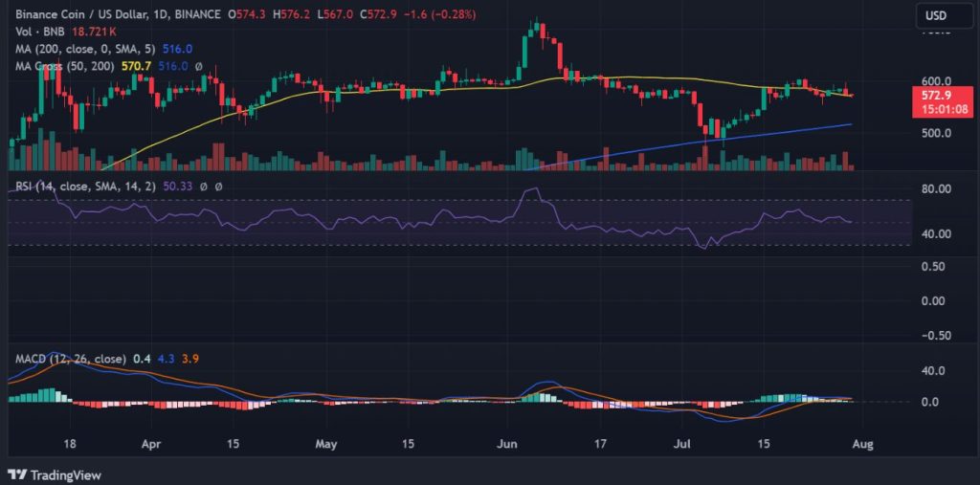Click the blue MACD value 4.3

(167, 360)
